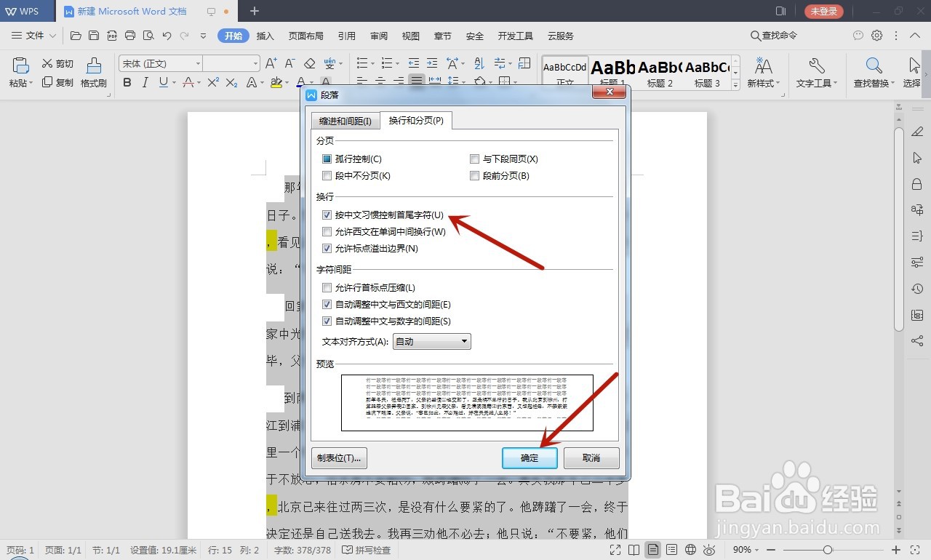This screenshot has height=560, width=931.
Task: Click the web layout globe icon in status bar
Action: [691, 550]
